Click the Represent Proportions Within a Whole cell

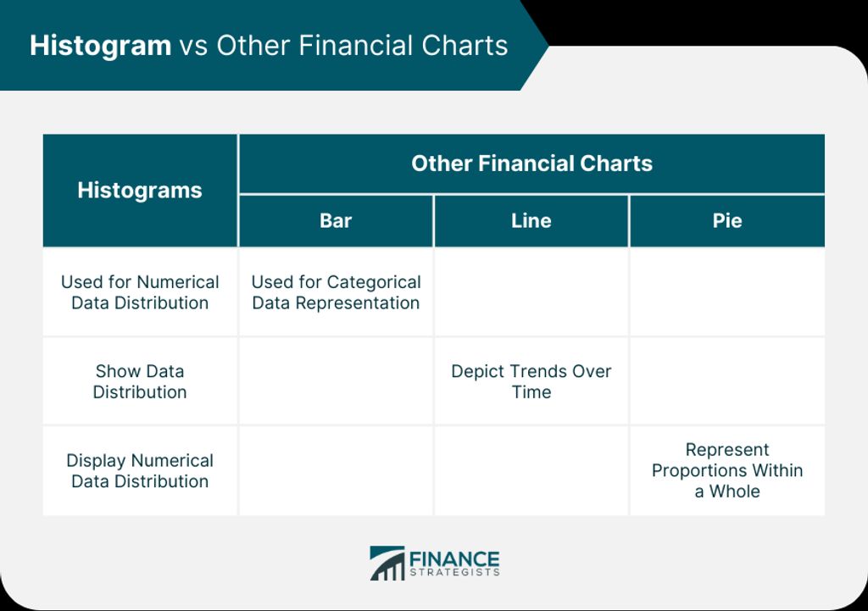727,471
